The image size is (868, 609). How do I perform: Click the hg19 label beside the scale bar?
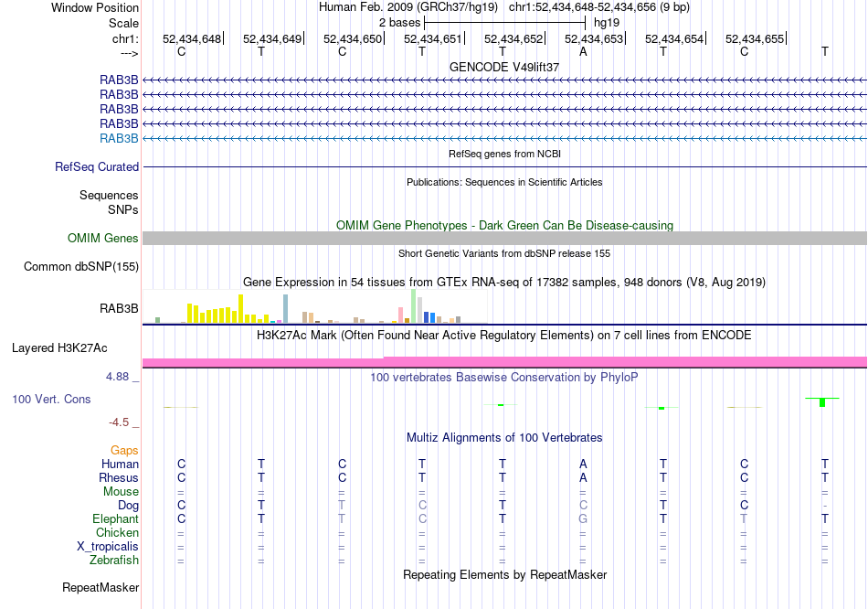[x=606, y=23]
